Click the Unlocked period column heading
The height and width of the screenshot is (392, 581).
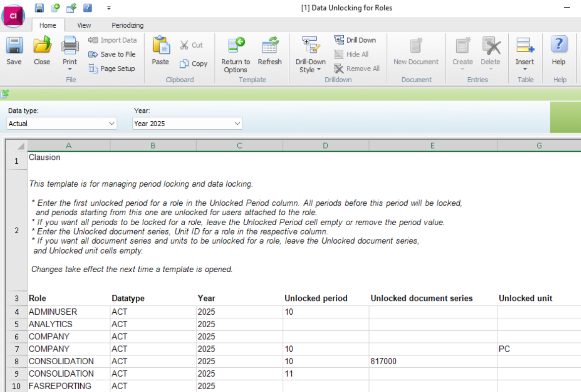(316, 298)
